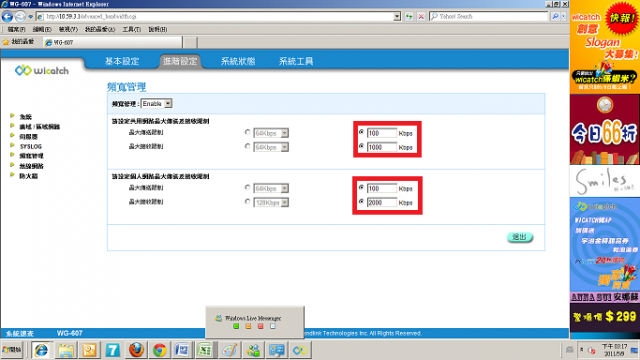Open the $299 advertisement banner

click(x=604, y=317)
